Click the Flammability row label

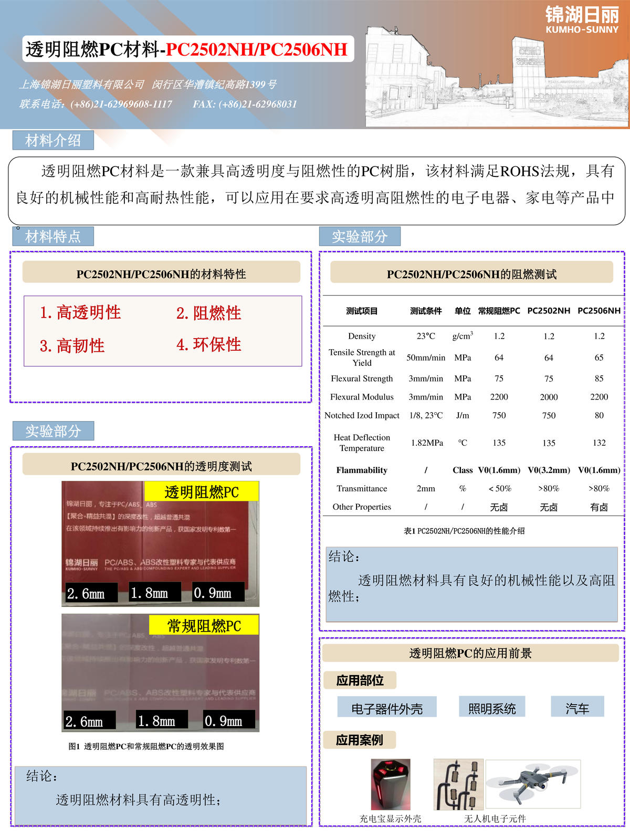pyautogui.click(x=362, y=470)
